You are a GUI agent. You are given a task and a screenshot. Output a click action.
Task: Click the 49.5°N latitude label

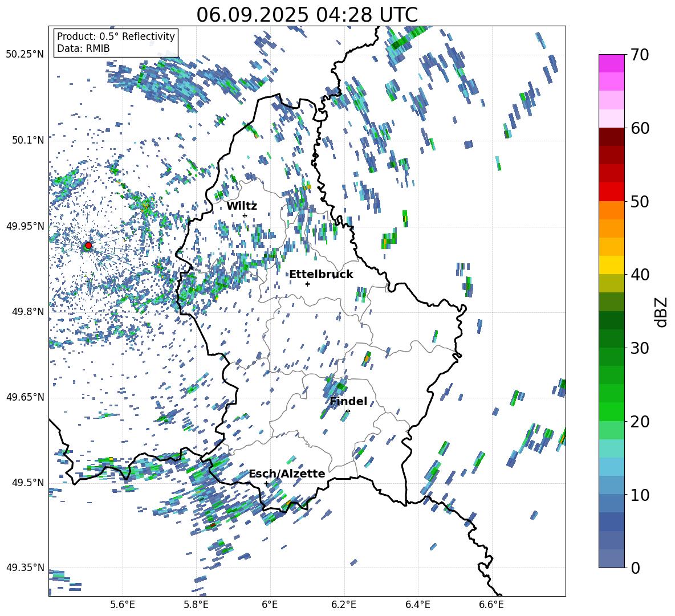[28, 482]
